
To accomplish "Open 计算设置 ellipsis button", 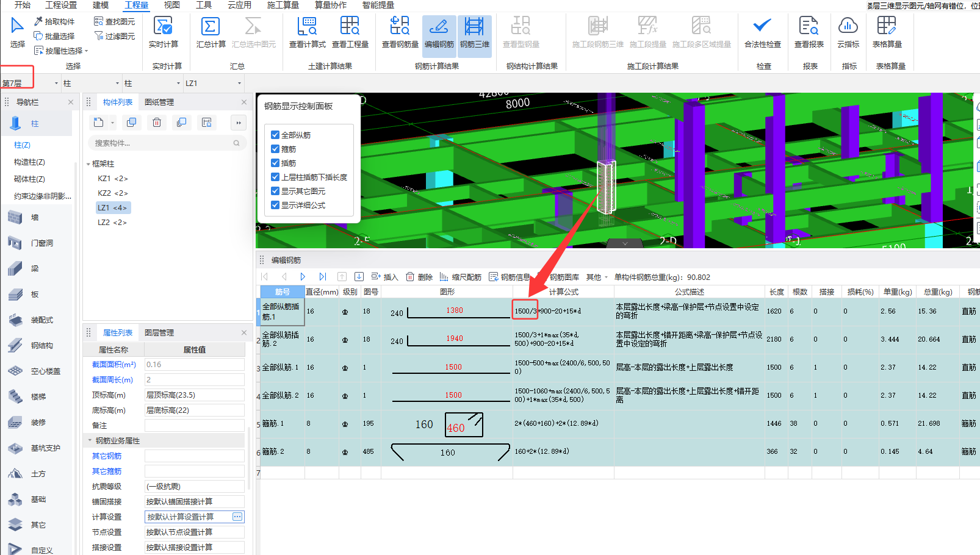I will [237, 517].
